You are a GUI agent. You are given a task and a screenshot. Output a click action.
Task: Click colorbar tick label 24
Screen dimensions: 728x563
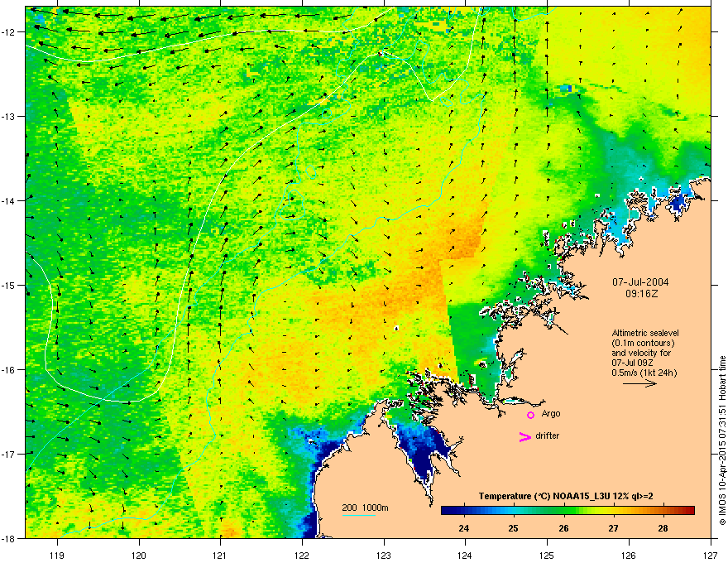463,528
